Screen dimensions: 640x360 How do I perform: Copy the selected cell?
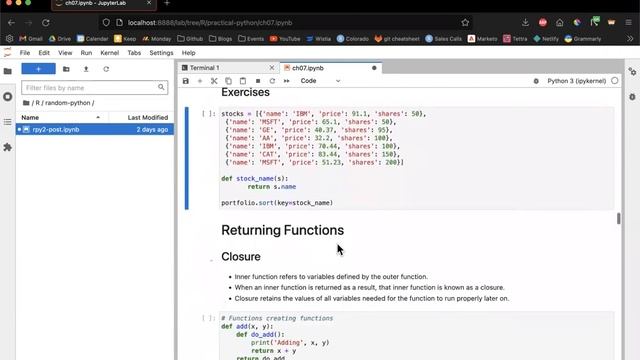point(229,81)
